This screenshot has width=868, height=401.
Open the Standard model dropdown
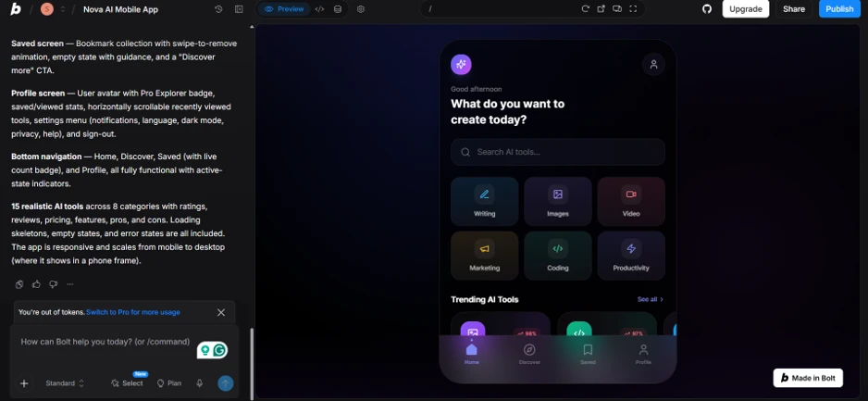point(65,382)
